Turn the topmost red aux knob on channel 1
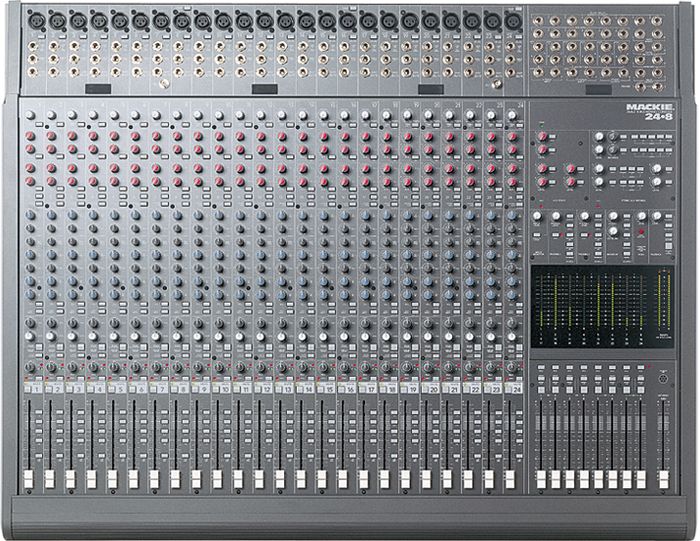 point(30,136)
